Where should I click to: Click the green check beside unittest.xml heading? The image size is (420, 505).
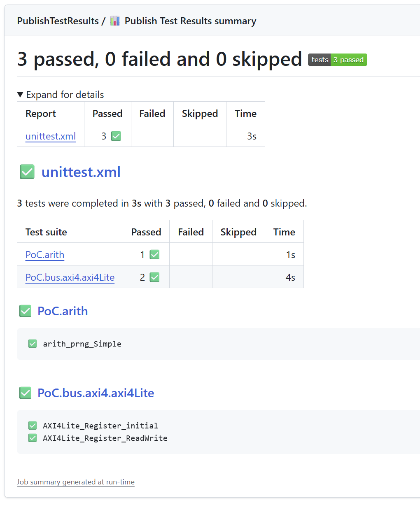point(27,172)
